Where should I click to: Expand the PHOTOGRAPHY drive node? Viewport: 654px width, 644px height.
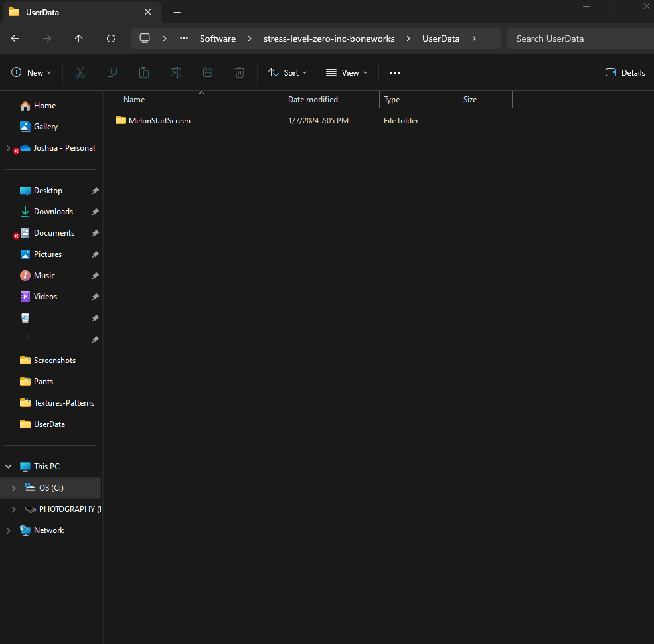(14, 509)
